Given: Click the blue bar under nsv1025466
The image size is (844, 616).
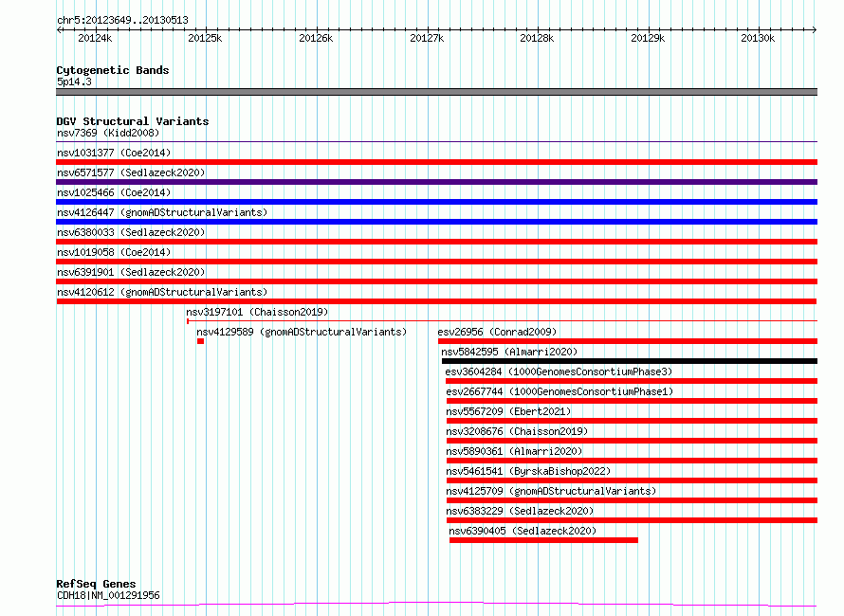Looking at the screenshot, I should 436,202.
